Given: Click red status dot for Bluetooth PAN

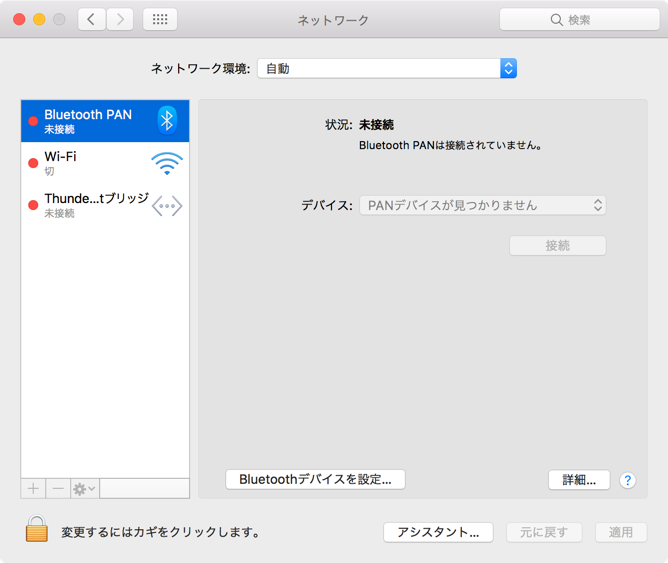Looking at the screenshot, I should (33, 121).
